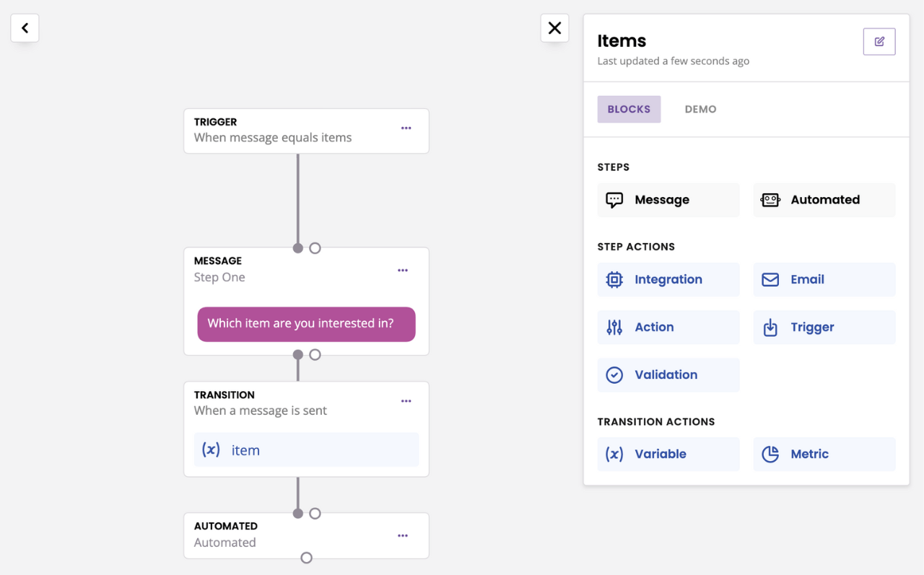Pick the Trigger step action block

(x=824, y=327)
